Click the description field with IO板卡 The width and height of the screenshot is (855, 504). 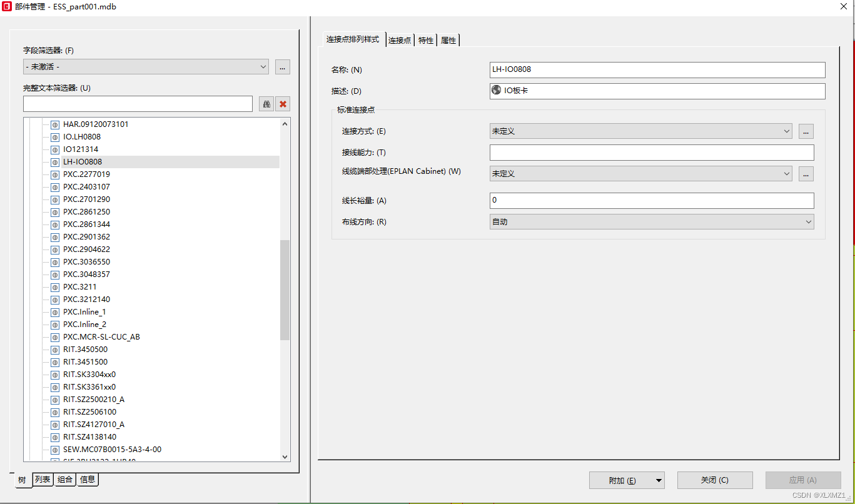tap(657, 91)
